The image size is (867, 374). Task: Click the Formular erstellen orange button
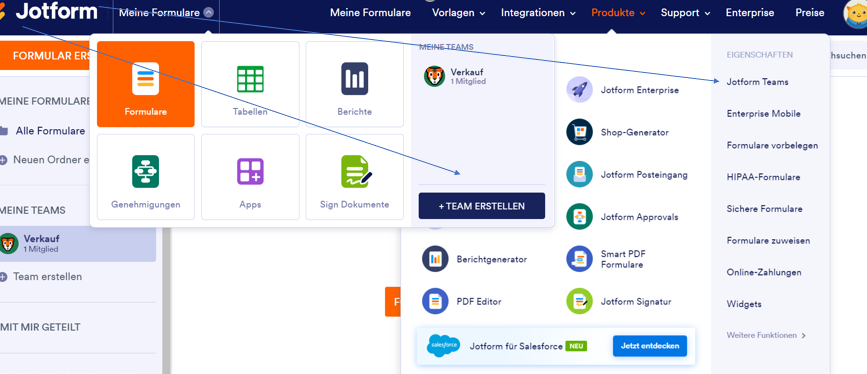pos(45,56)
